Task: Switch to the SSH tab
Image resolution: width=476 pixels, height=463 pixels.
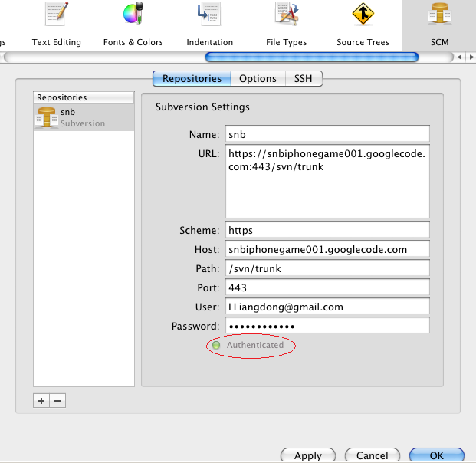Action: [304, 79]
